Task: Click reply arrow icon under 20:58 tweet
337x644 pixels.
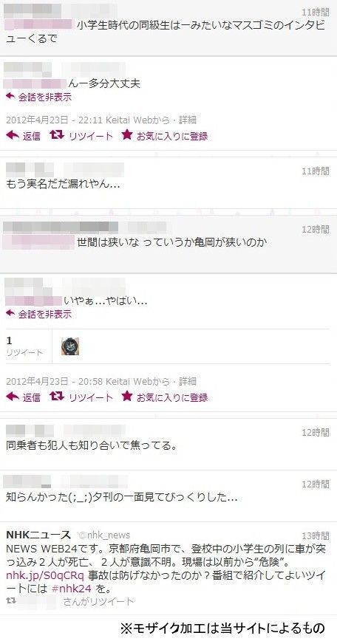Action: click(x=13, y=397)
